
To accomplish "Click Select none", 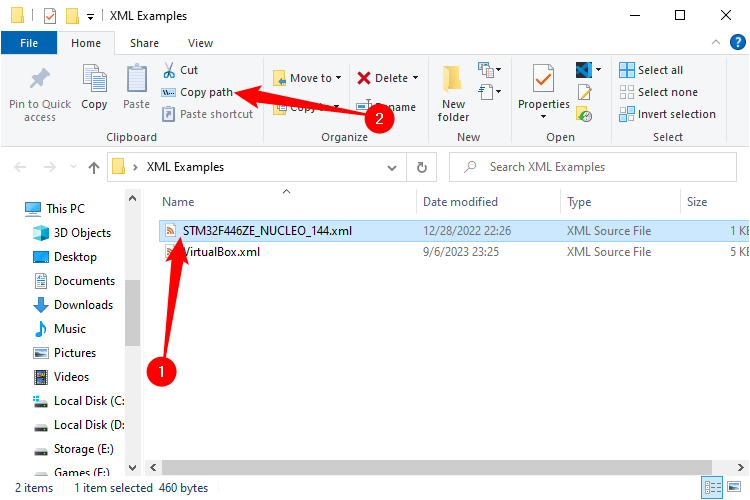I will [659, 92].
